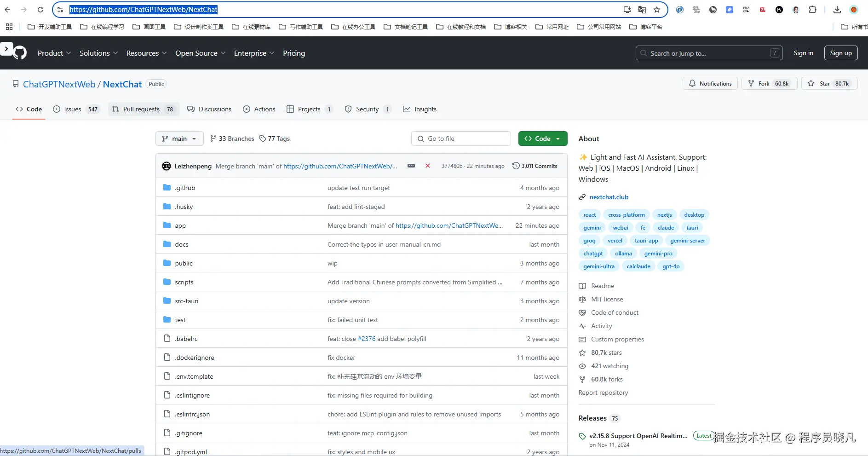
Task: Open the src-tauri folder
Action: click(x=187, y=301)
